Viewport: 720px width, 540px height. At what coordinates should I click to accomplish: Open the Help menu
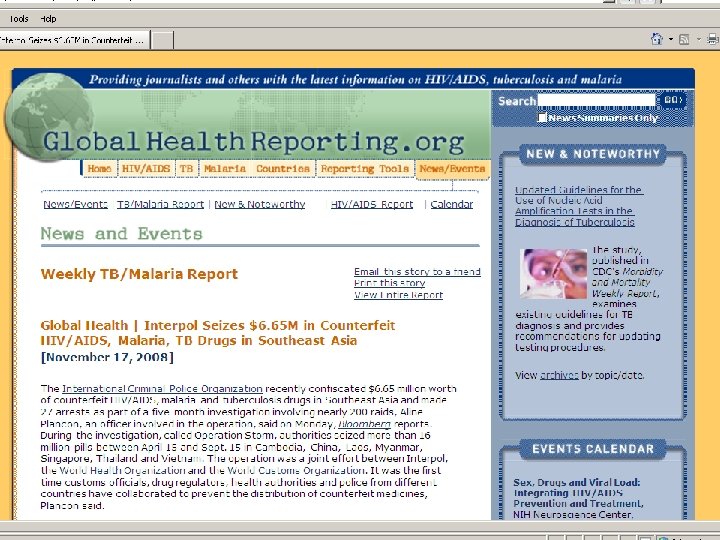click(x=48, y=19)
